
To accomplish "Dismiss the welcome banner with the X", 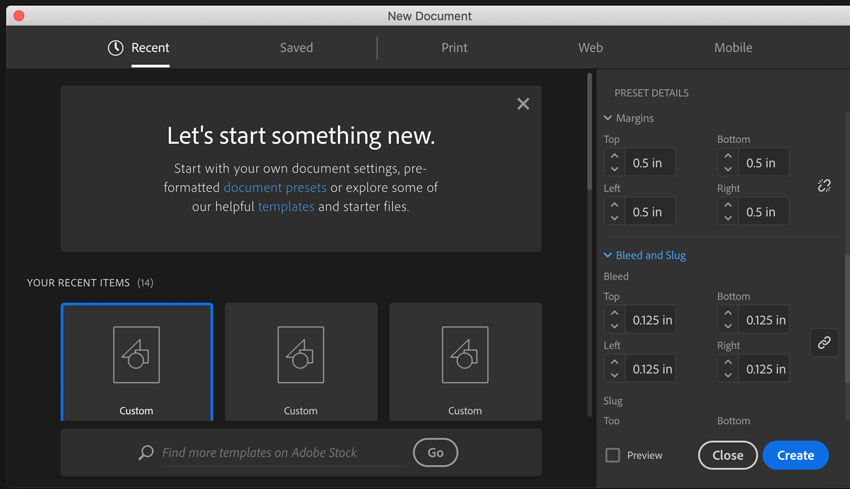I will click(x=523, y=104).
